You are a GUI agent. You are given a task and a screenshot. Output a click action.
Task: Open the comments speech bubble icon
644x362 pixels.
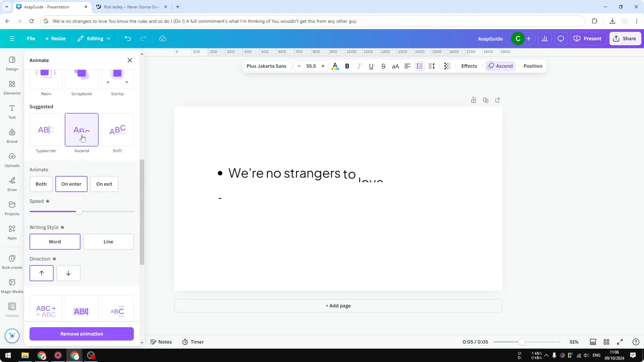click(x=561, y=38)
